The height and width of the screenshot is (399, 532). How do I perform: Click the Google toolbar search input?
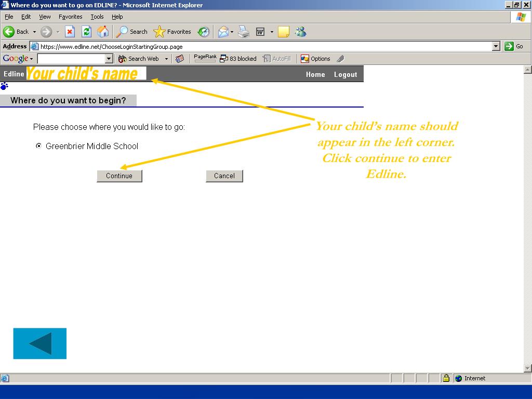71,59
